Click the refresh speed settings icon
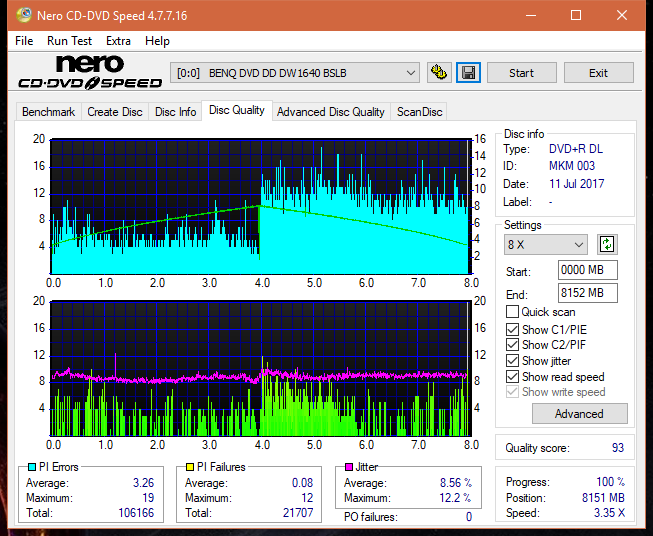 pos(607,244)
